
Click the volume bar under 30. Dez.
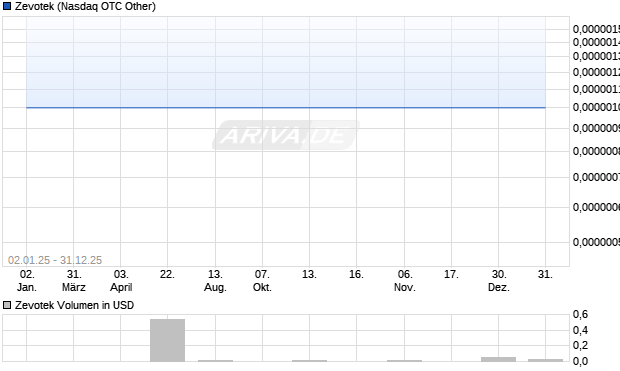[x=498, y=359]
